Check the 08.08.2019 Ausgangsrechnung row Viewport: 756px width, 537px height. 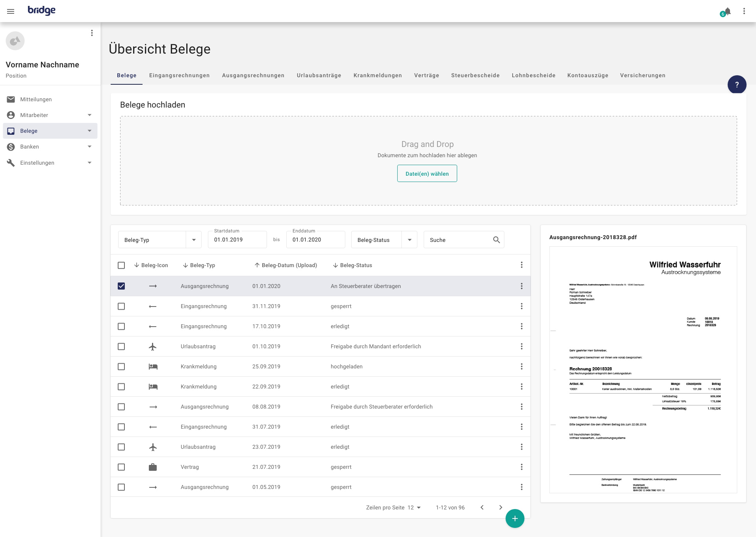click(121, 407)
